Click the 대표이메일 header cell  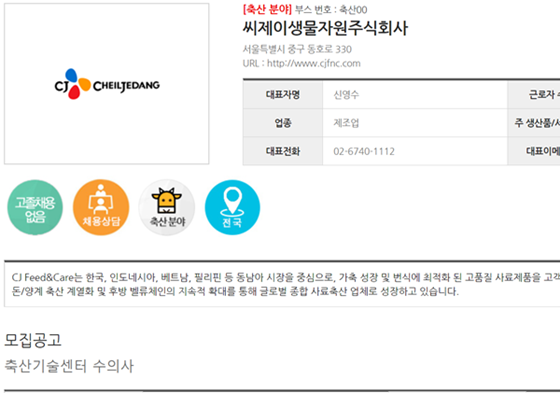click(x=534, y=151)
